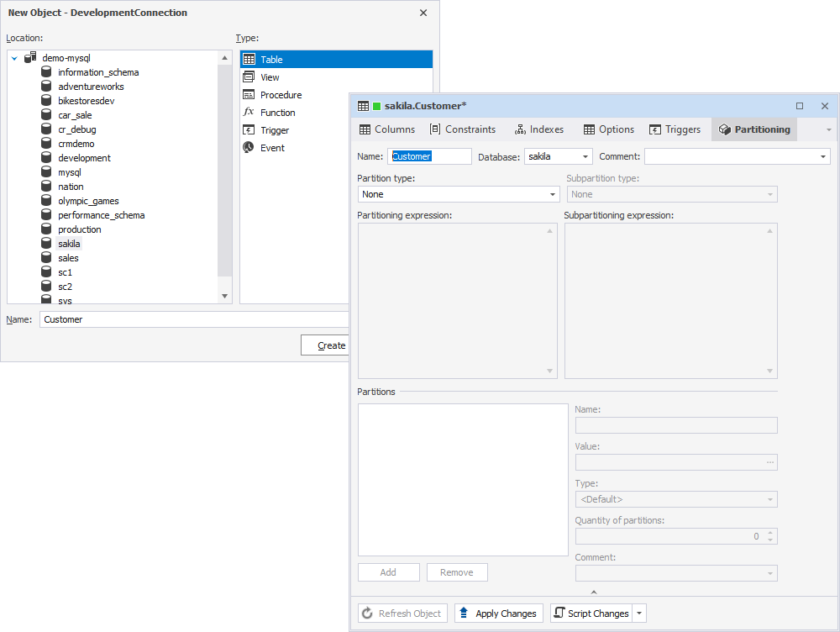Select the sakila database in the tree

[69, 243]
